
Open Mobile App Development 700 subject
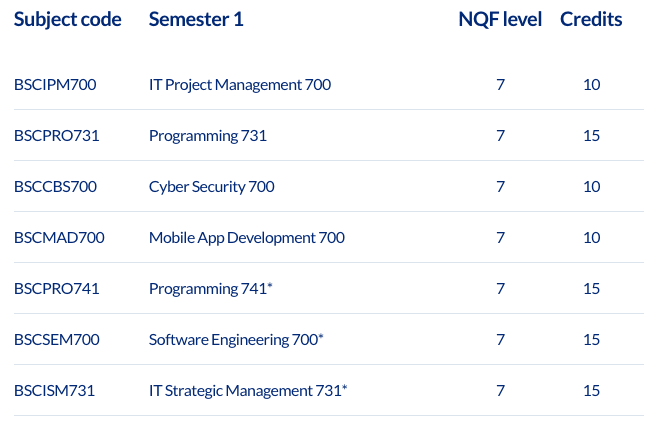(x=247, y=238)
